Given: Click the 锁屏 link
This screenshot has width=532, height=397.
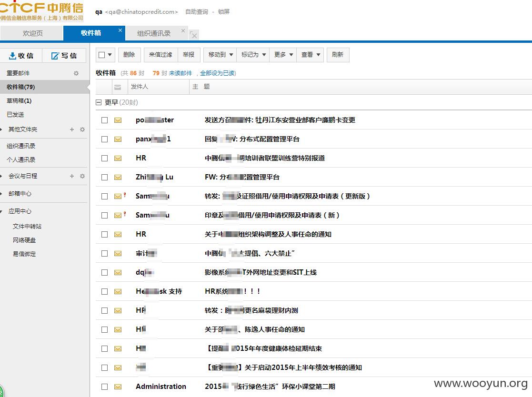Looking at the screenshot, I should [x=223, y=12].
